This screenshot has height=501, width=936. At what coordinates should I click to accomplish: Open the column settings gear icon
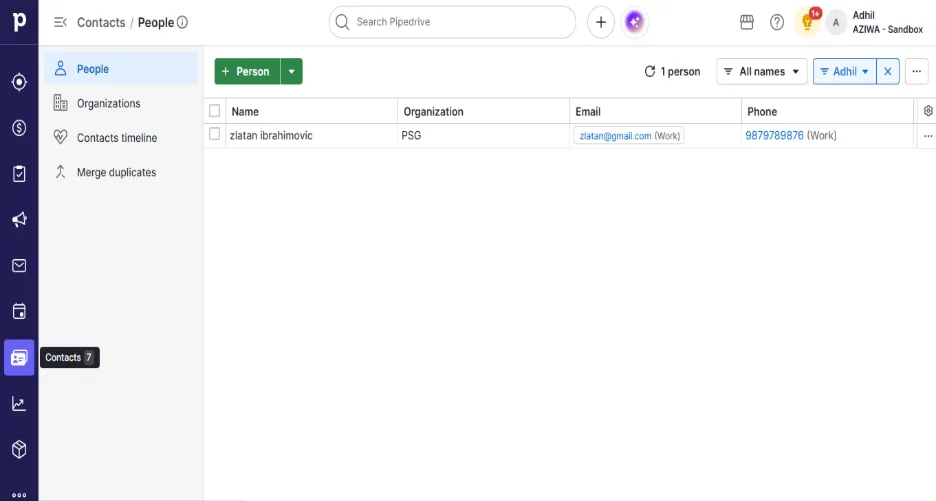point(928,111)
